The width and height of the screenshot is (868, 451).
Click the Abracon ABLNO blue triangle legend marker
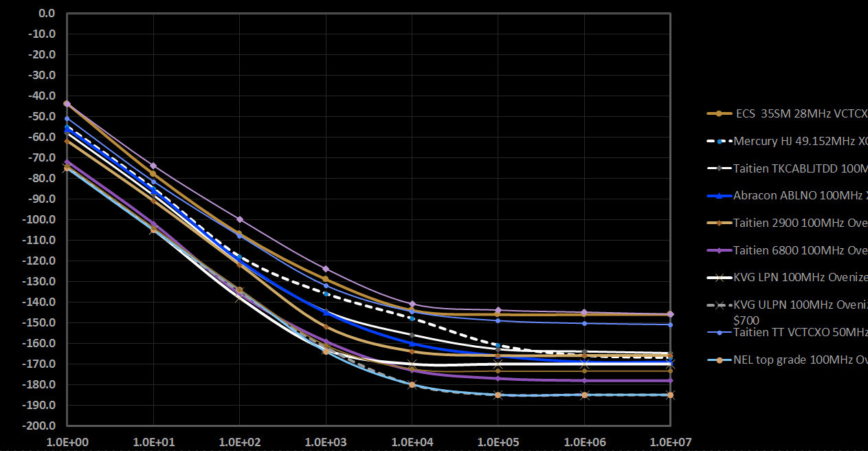tap(719, 195)
